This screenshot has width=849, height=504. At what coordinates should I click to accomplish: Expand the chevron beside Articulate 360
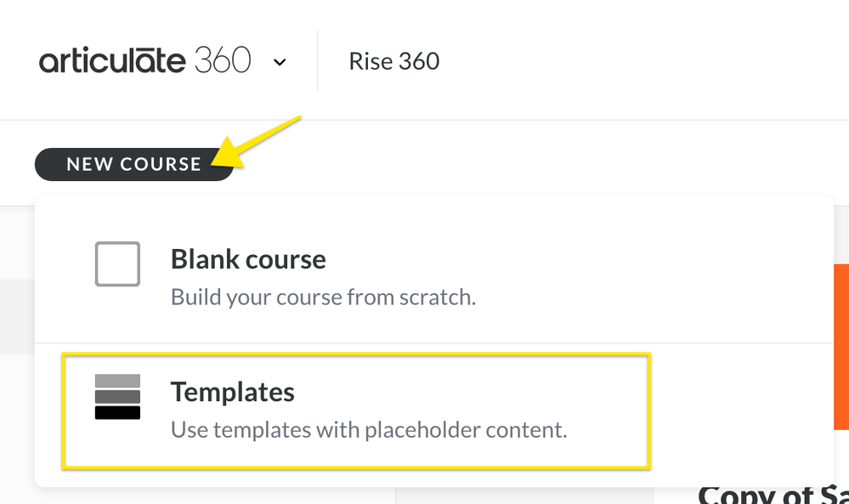[280, 62]
